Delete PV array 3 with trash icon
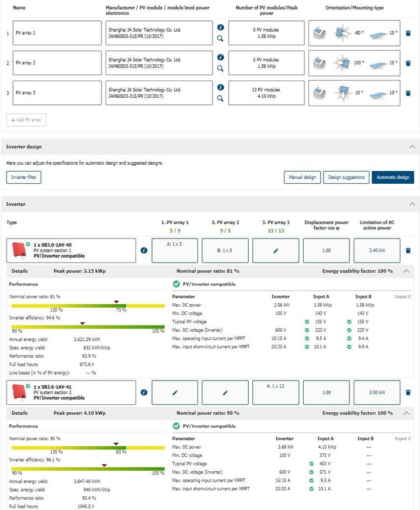 click(408, 93)
